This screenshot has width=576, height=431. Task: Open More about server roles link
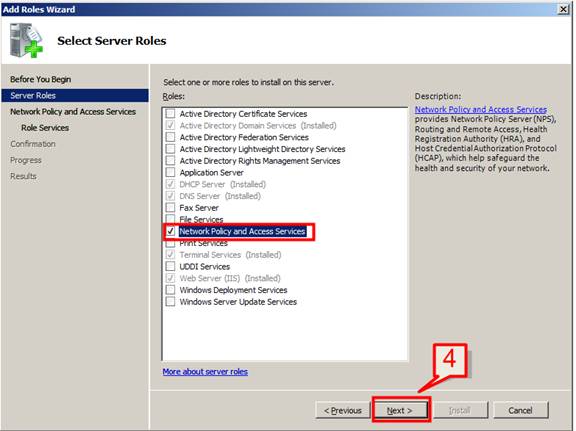205,372
